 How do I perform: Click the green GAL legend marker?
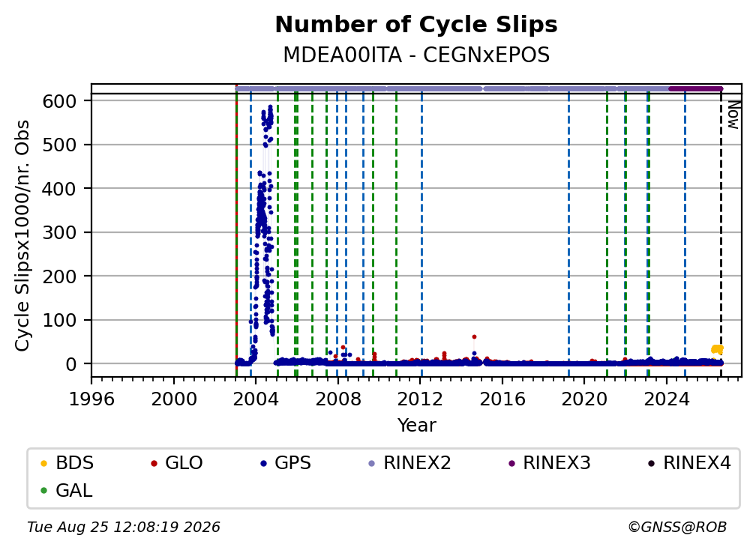tap(43, 492)
